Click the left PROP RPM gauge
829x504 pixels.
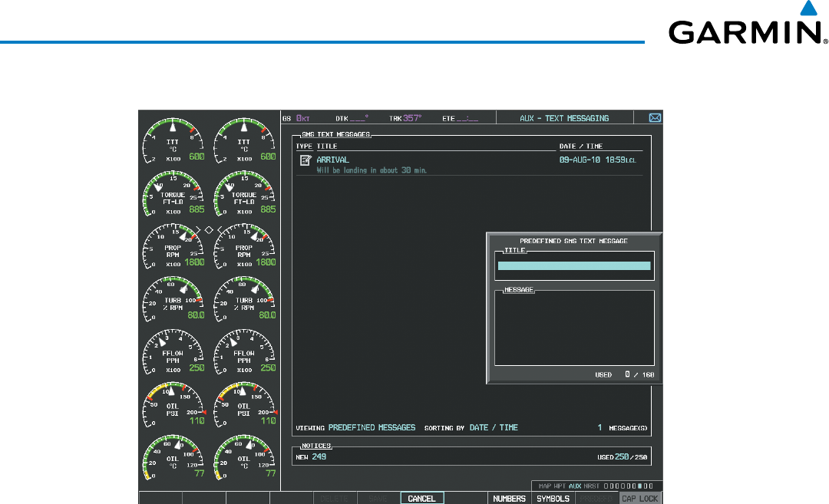coord(173,252)
